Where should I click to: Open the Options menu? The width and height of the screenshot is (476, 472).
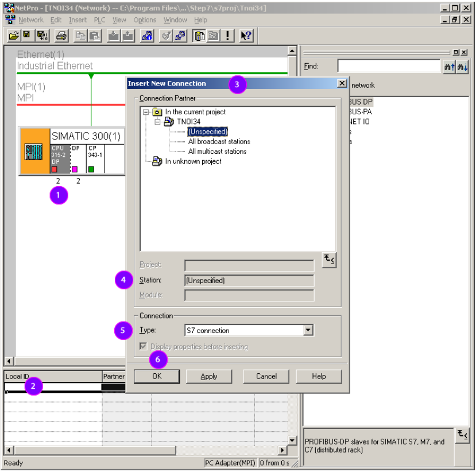[x=145, y=20]
